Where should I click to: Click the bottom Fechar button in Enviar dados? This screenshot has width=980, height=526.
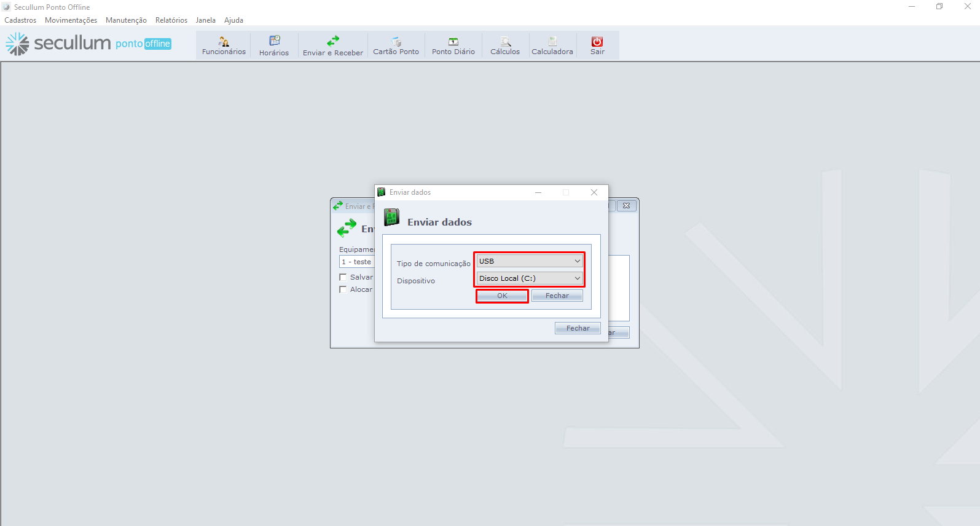pos(578,328)
